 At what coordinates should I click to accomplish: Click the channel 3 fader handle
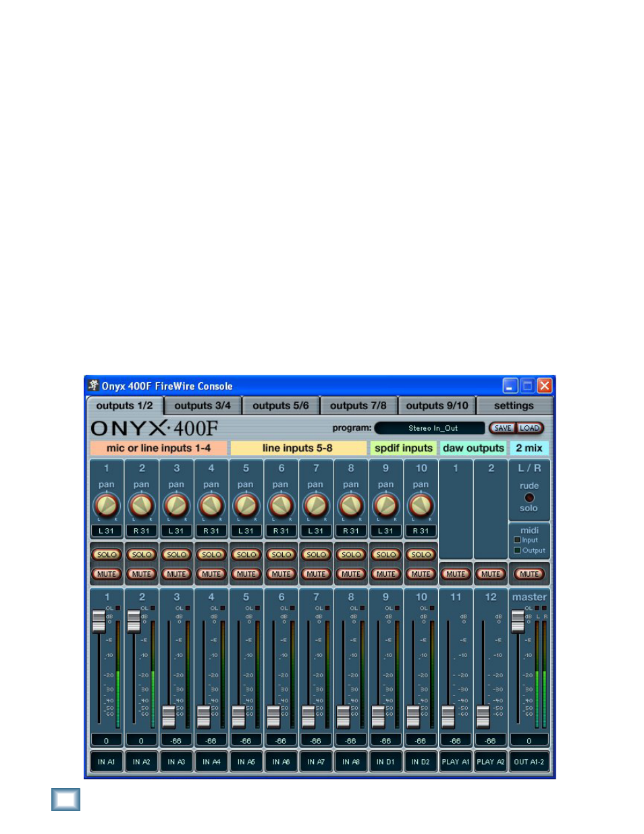pyautogui.click(x=169, y=716)
